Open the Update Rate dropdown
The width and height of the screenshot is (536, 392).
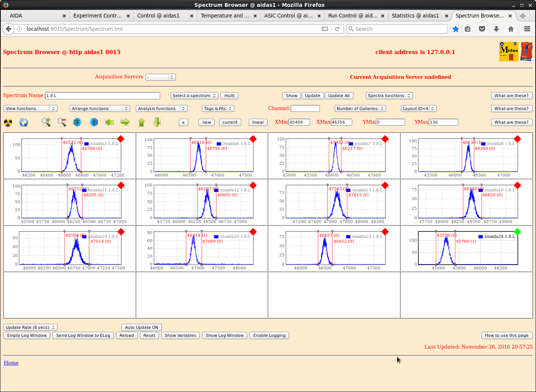(x=30, y=327)
